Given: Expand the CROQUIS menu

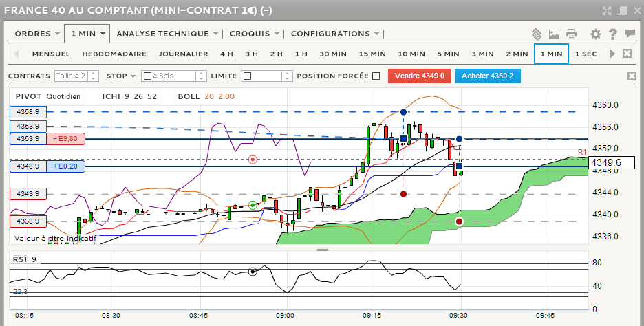Looking at the screenshot, I should coord(255,34).
